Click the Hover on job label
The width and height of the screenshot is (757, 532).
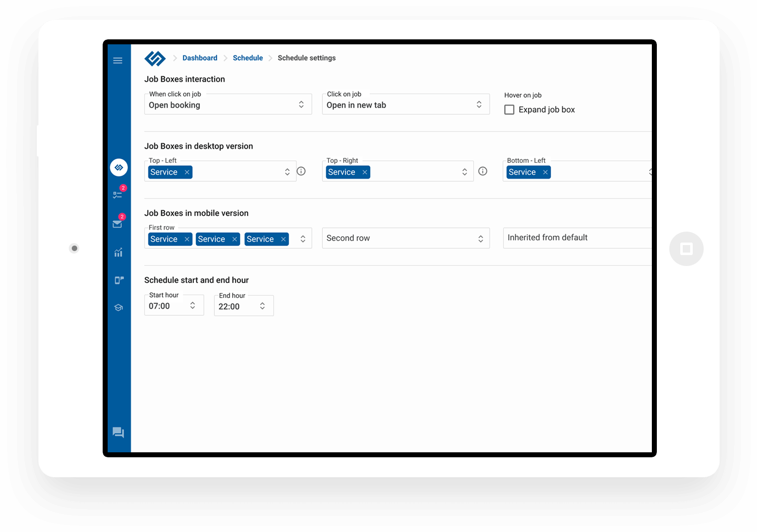point(523,95)
